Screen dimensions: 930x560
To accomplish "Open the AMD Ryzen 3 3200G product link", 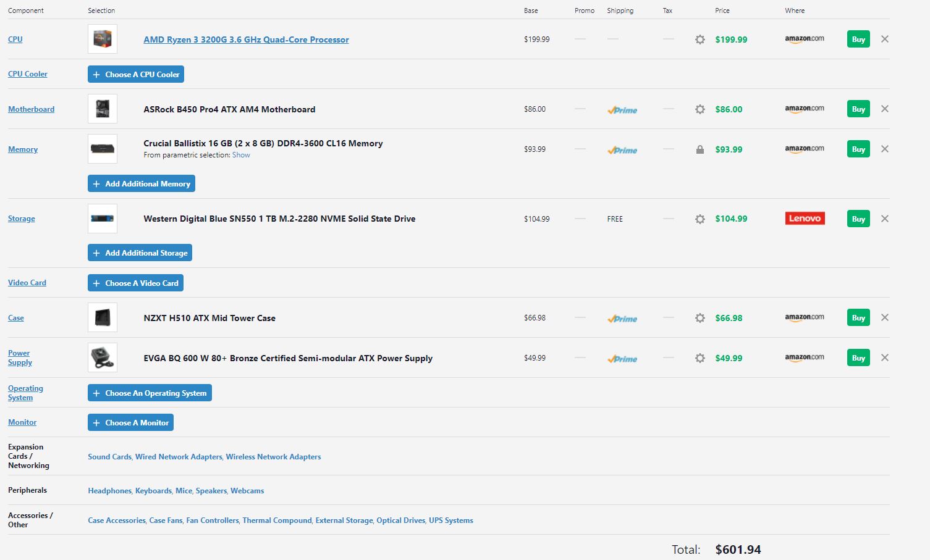I will [246, 40].
